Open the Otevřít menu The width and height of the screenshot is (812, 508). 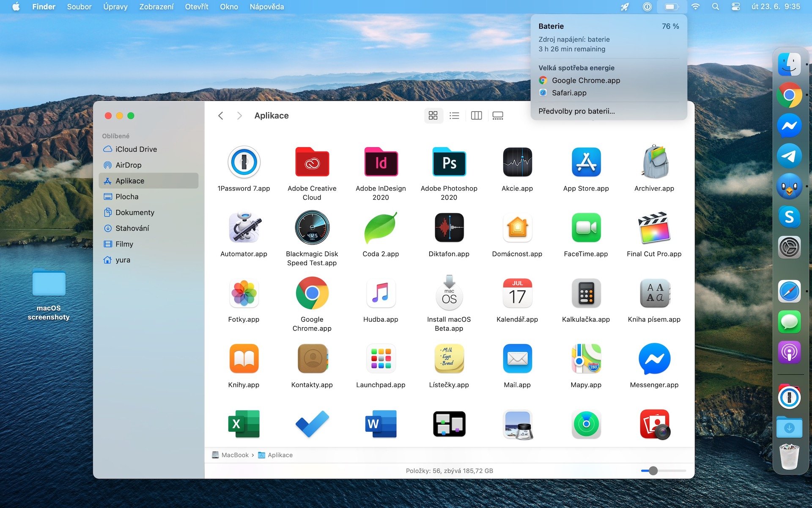point(197,7)
